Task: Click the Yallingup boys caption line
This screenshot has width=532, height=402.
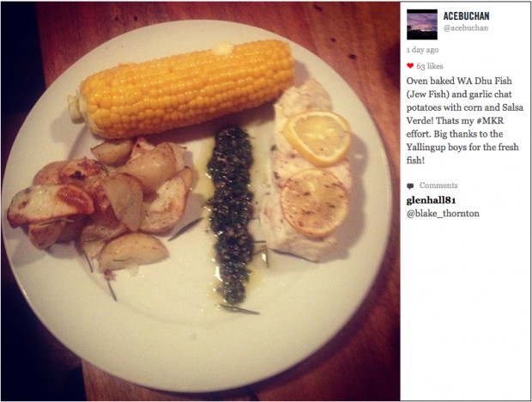Action: [462, 147]
